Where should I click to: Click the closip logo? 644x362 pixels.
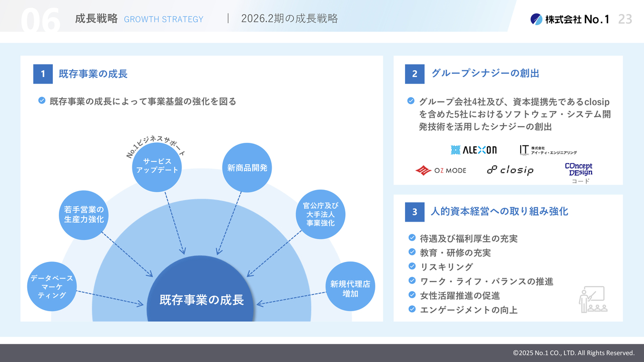(x=510, y=170)
